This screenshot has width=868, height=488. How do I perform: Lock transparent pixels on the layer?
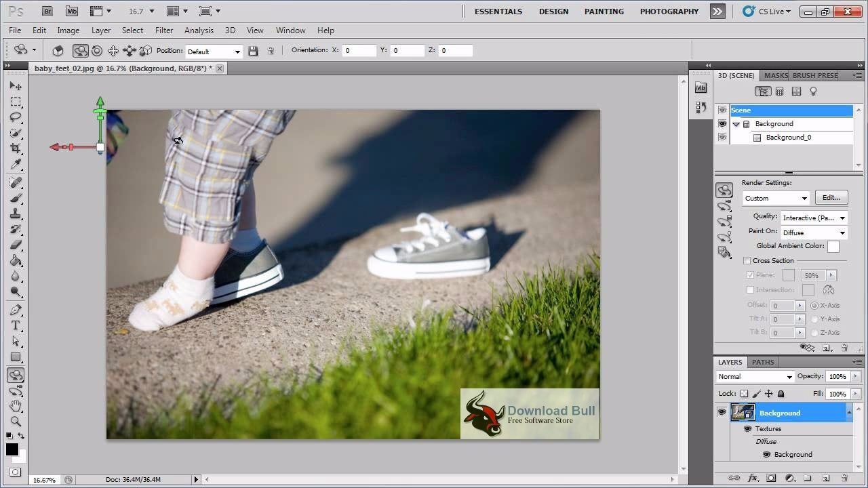[x=744, y=394]
